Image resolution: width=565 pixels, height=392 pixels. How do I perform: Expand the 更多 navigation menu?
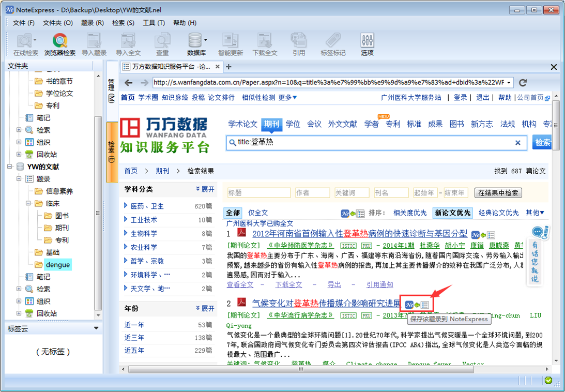[287, 97]
